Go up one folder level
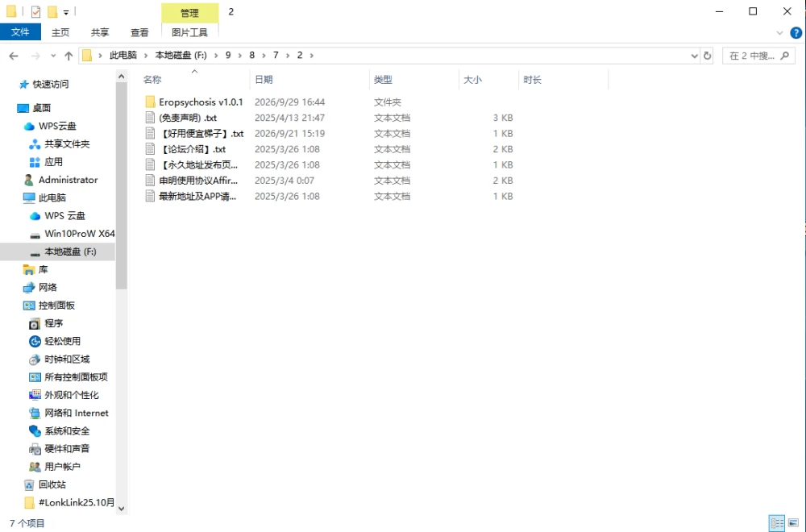This screenshot has width=806, height=532. [x=69, y=56]
